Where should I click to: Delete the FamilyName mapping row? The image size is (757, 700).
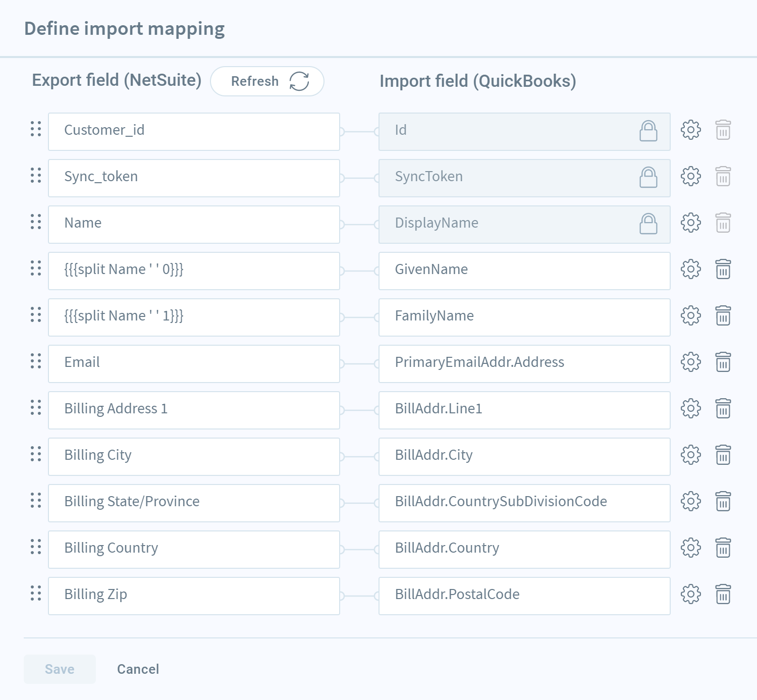point(723,316)
